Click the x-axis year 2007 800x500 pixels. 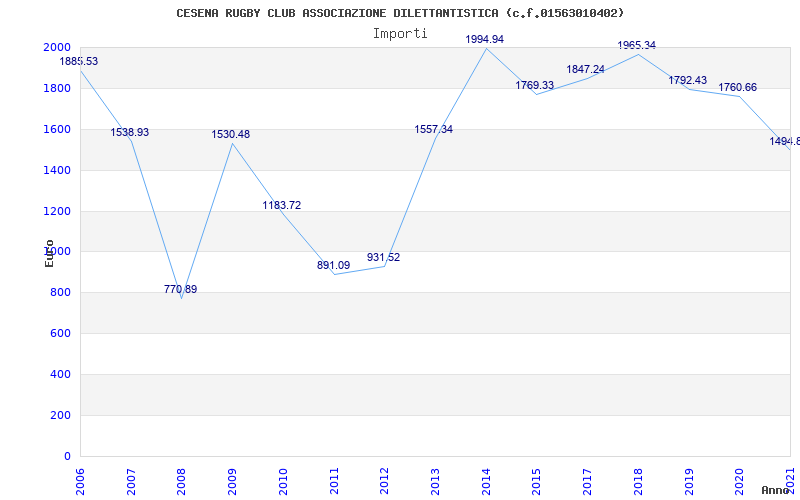[x=131, y=482]
